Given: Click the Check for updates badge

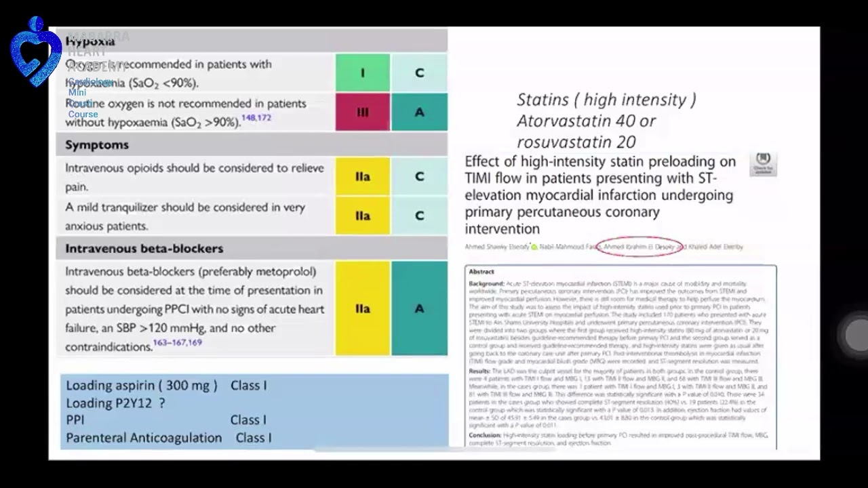Looking at the screenshot, I should pos(763,164).
